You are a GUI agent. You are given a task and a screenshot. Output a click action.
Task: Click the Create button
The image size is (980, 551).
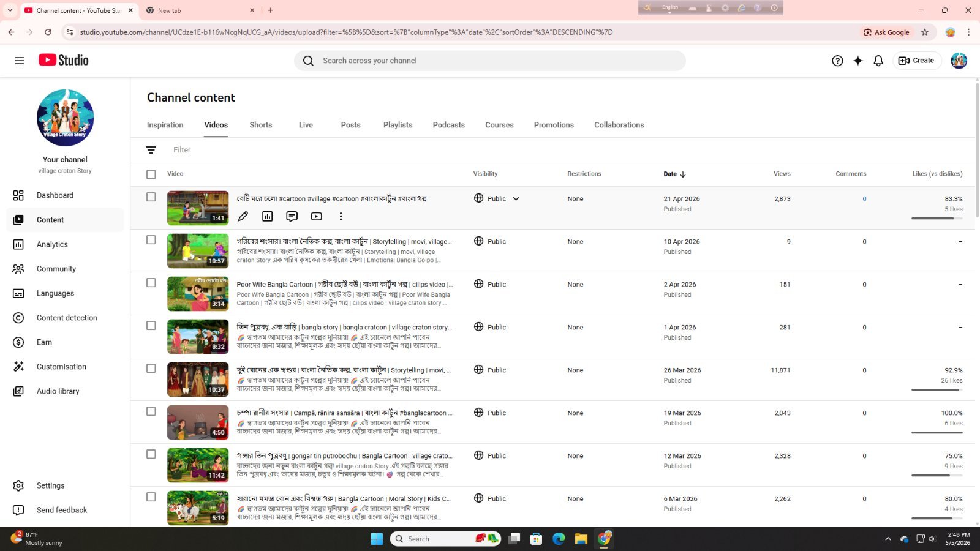916,61
